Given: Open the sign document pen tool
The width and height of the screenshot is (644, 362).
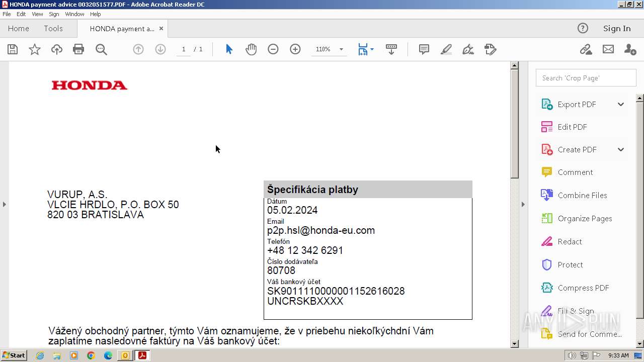Looking at the screenshot, I should click(468, 49).
